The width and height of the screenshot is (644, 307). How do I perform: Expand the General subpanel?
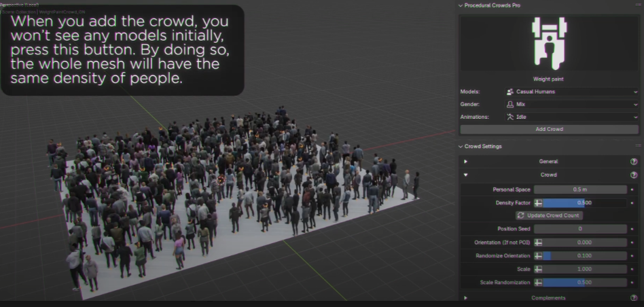click(x=465, y=162)
